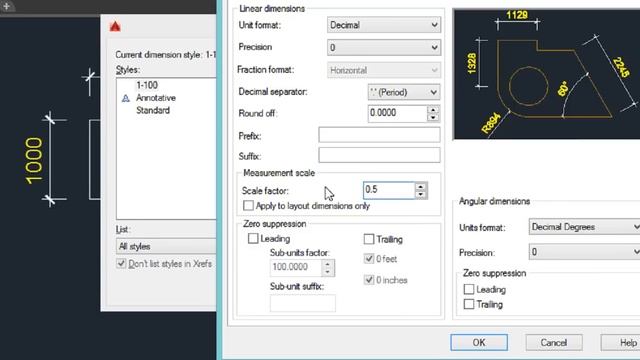Click the annotative icon beside Annotative style

pos(126,98)
